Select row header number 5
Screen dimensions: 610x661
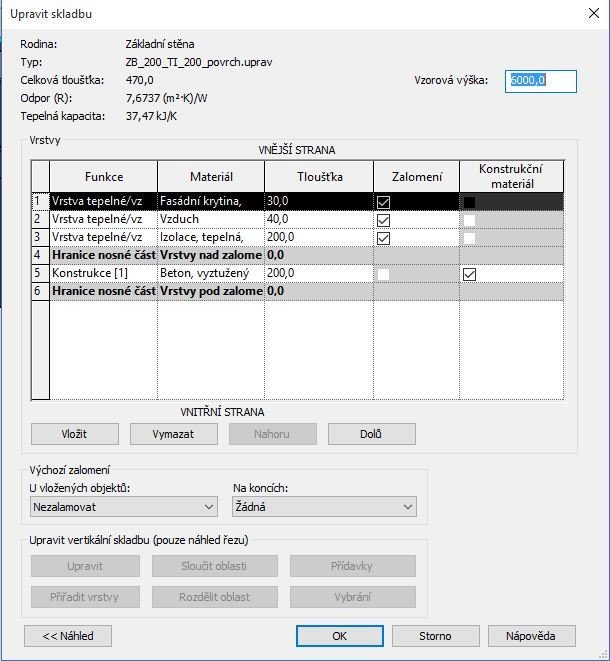coord(40,274)
